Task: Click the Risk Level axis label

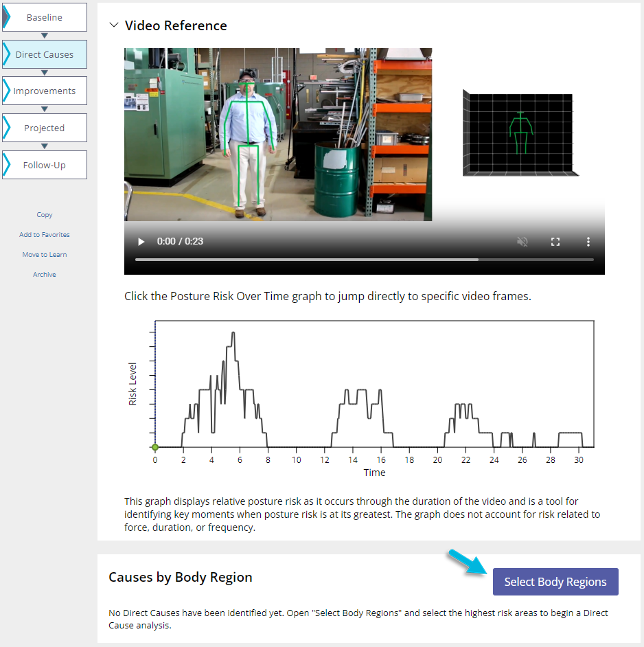Action: tap(133, 384)
